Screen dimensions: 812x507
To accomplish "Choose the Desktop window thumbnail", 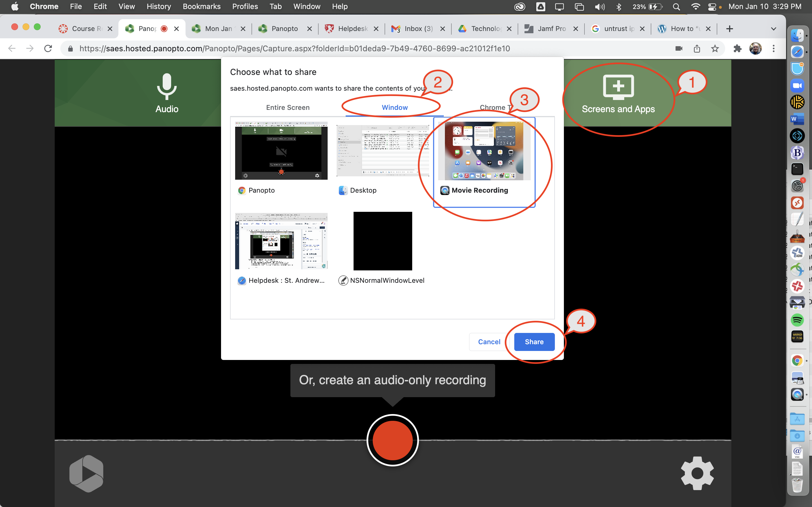I will [383, 151].
